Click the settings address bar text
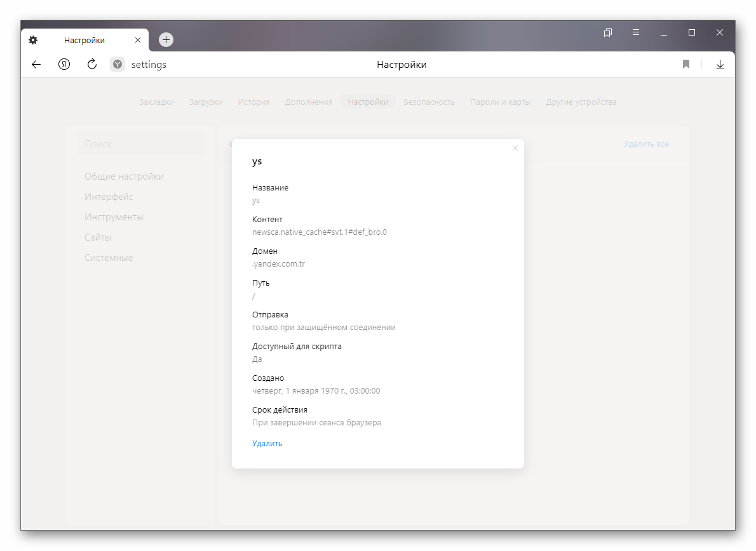The image size is (756, 551). 149,64
